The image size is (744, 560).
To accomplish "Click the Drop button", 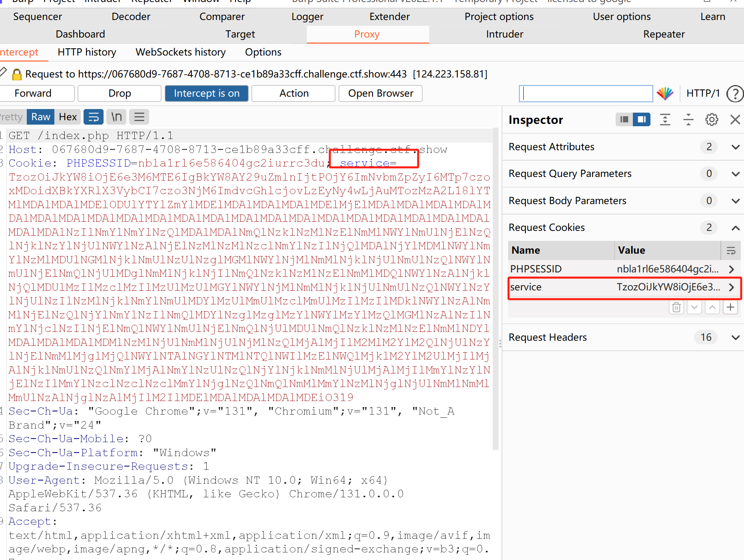I will pyautogui.click(x=120, y=93).
